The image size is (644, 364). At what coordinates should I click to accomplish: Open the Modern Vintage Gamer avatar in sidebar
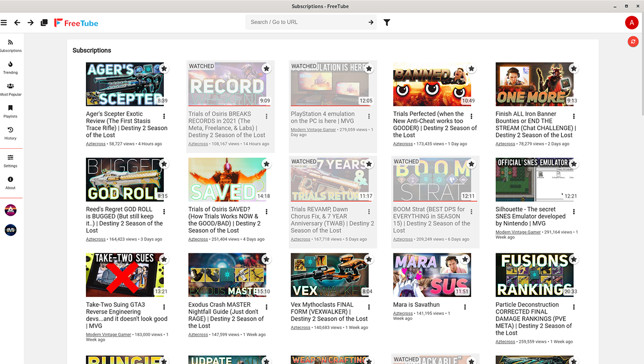[x=11, y=230]
